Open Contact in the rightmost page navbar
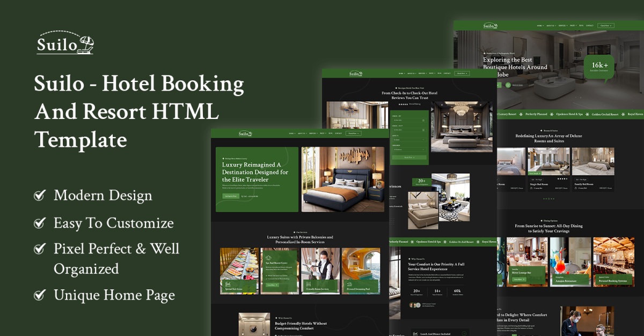 (590, 25)
